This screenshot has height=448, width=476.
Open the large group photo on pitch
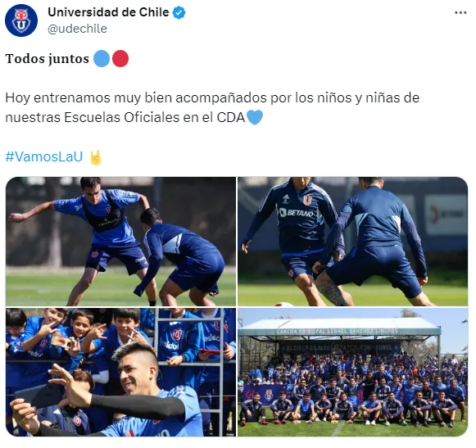(x=352, y=372)
